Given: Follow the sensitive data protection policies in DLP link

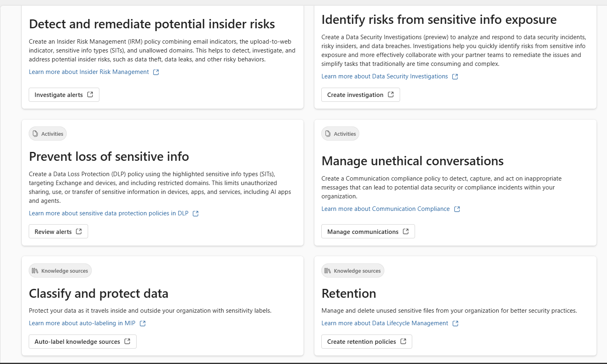Looking at the screenshot, I should (109, 213).
